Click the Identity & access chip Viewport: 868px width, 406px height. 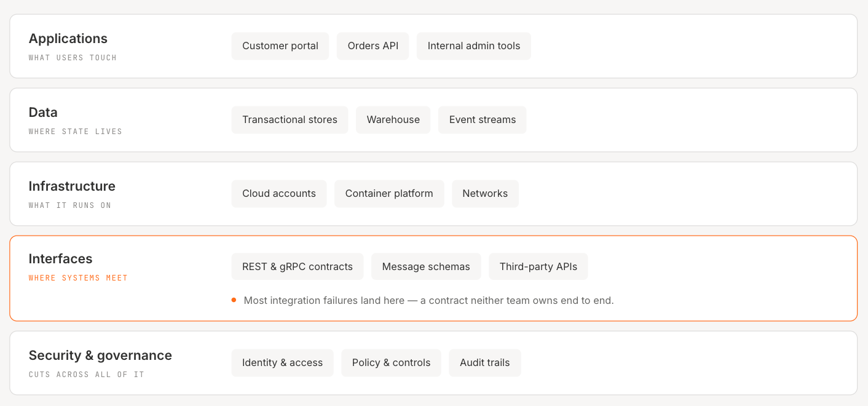click(283, 363)
